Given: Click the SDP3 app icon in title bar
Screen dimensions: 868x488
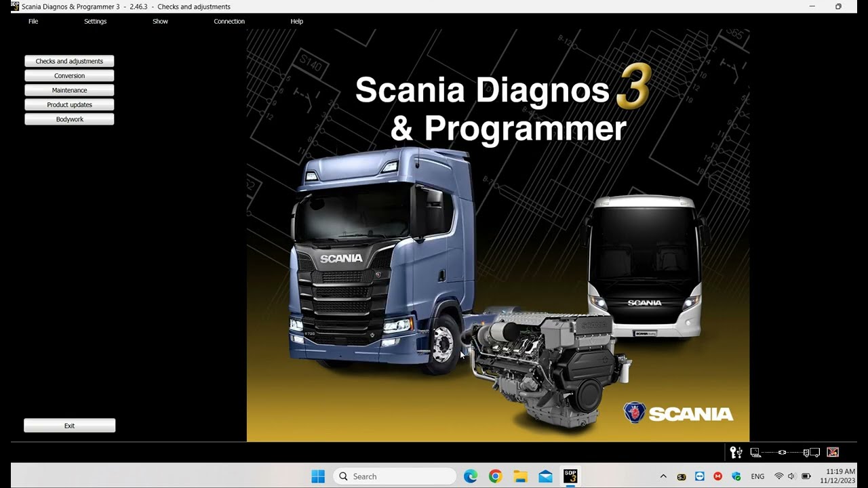Looking at the screenshot, I should 15,6.
